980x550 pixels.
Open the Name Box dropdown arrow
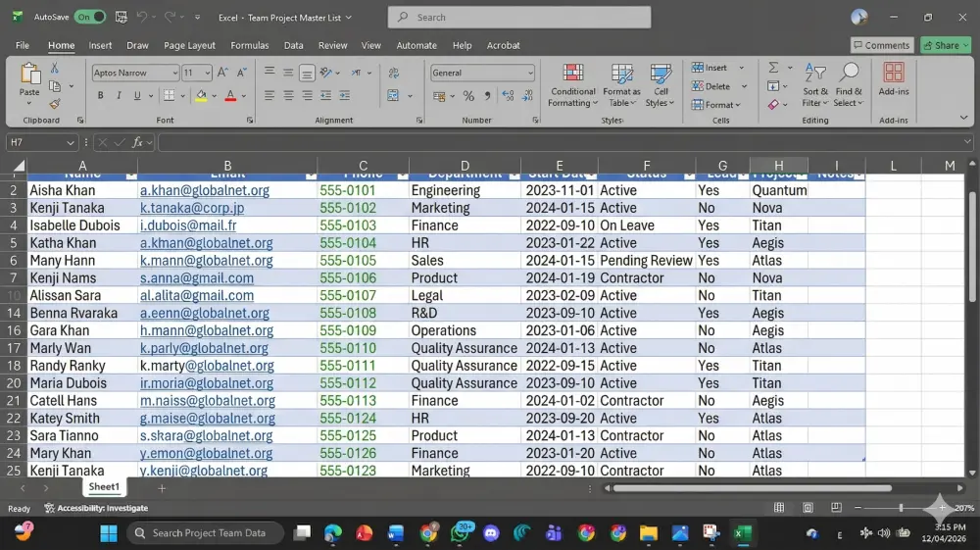(x=70, y=142)
